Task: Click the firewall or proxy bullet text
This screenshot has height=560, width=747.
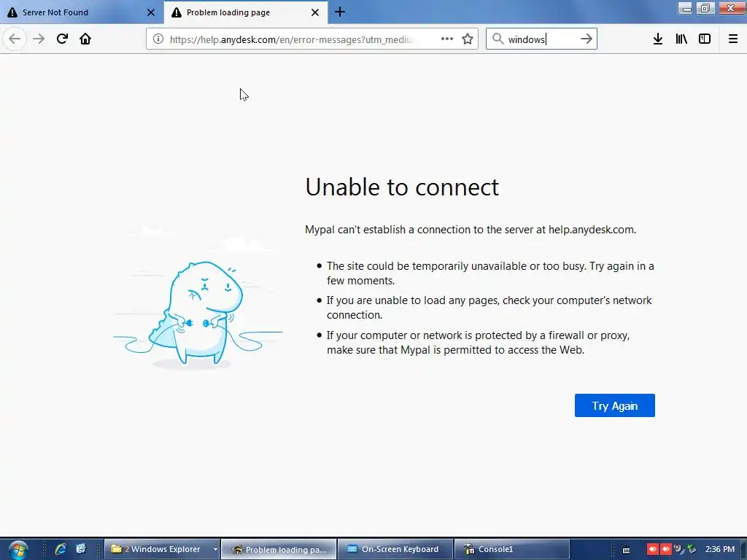Action: 479,343
